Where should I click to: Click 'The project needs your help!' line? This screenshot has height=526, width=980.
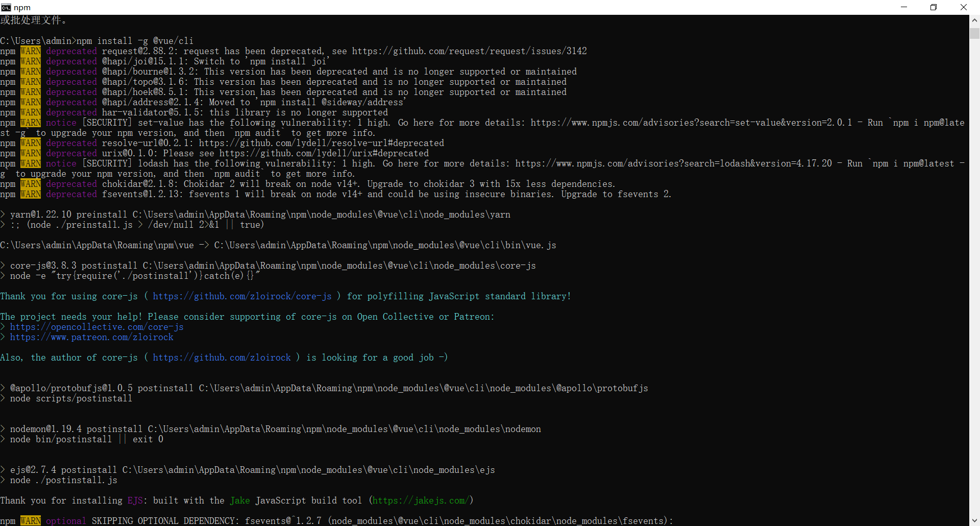coord(247,317)
